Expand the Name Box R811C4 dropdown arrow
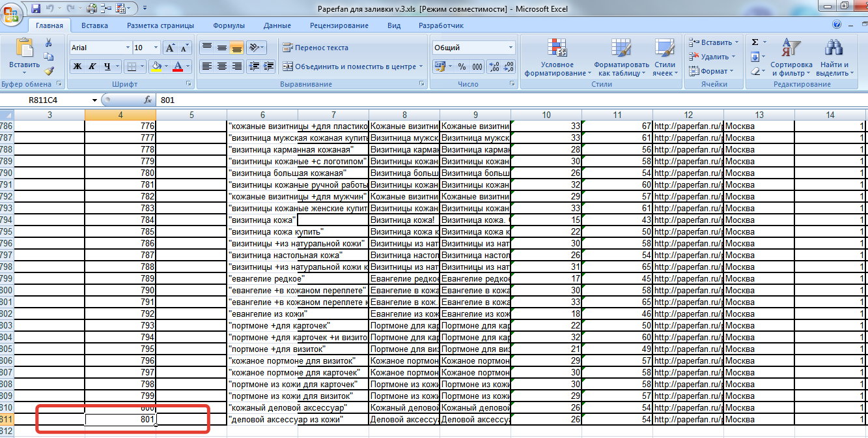 click(x=95, y=100)
